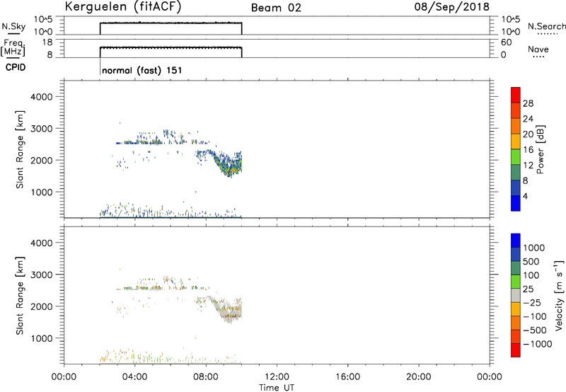Image resolution: width=566 pixels, height=392 pixels.
Task: Pick the yellow 16–20 dB power swatch
Action: (x=516, y=141)
